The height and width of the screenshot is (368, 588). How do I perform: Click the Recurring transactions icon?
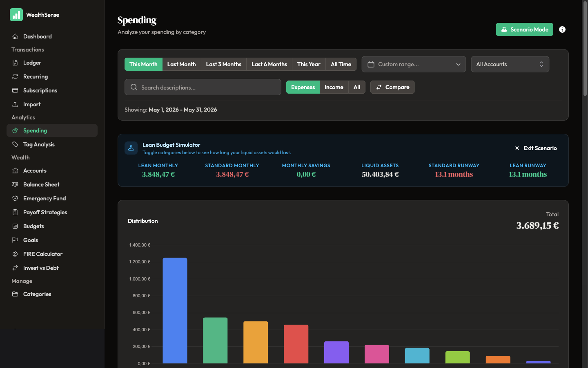point(15,76)
